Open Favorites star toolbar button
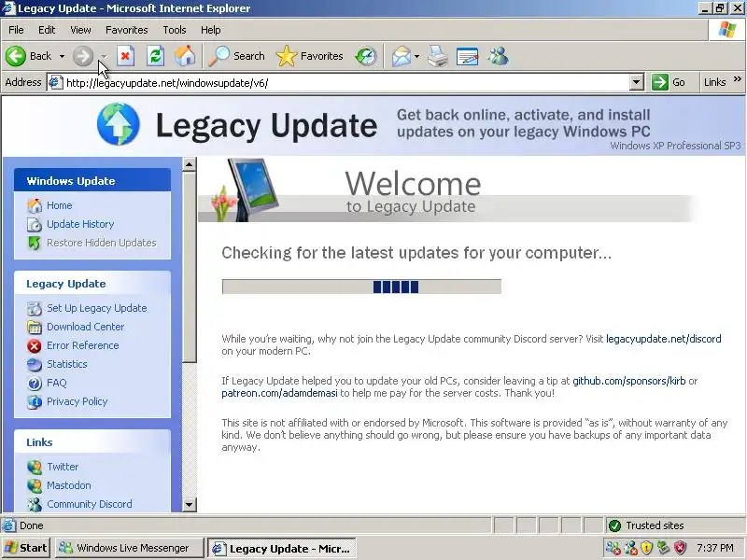The image size is (747, 560). tap(309, 56)
